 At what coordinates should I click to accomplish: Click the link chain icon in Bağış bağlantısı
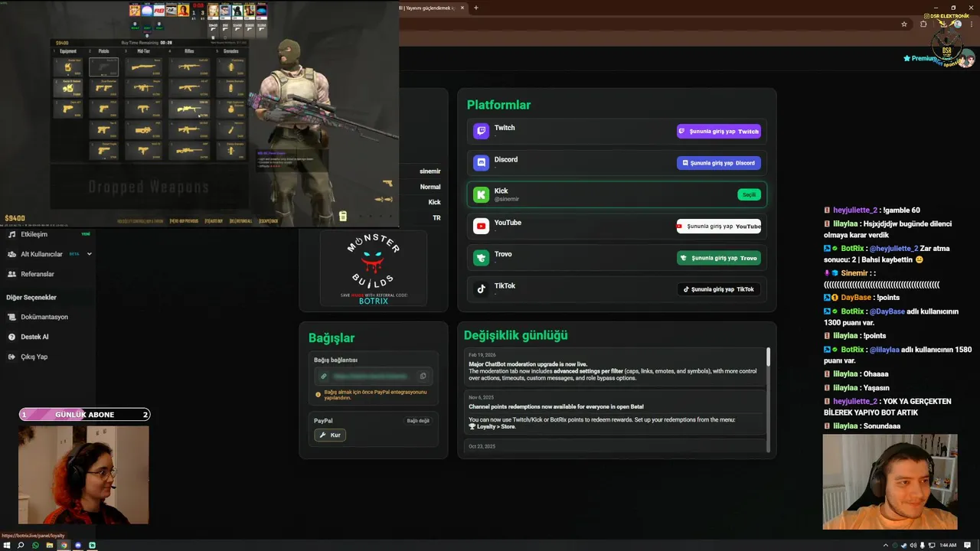pyautogui.click(x=324, y=376)
